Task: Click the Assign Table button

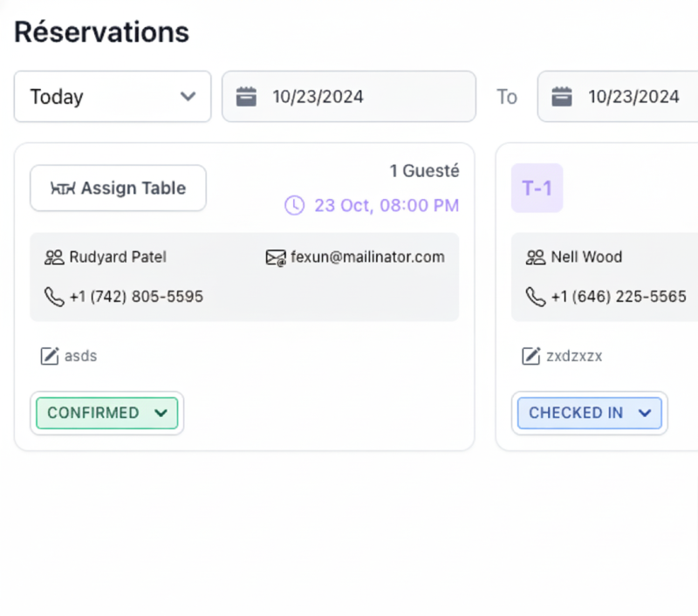Action: click(x=117, y=188)
